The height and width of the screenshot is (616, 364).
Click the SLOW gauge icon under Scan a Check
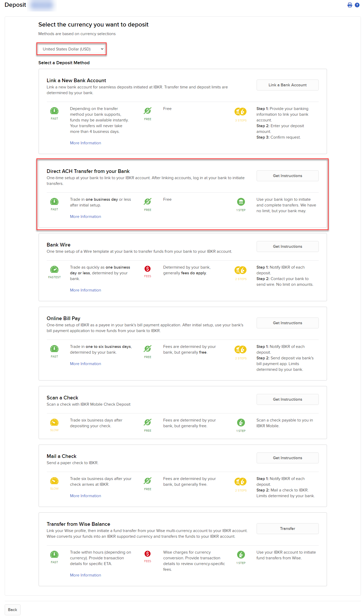(54, 422)
